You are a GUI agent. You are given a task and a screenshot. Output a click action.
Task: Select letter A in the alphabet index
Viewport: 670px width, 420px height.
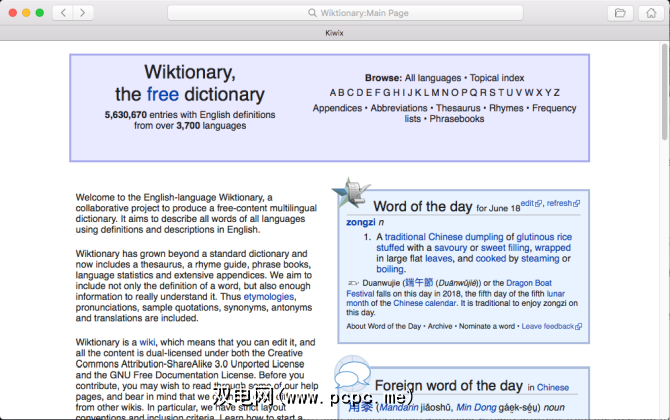click(334, 93)
